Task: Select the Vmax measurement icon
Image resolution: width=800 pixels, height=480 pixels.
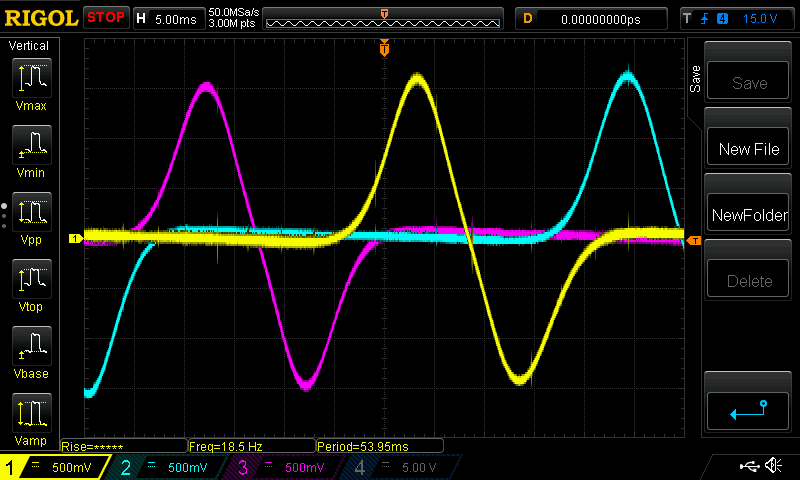Action: click(32, 78)
